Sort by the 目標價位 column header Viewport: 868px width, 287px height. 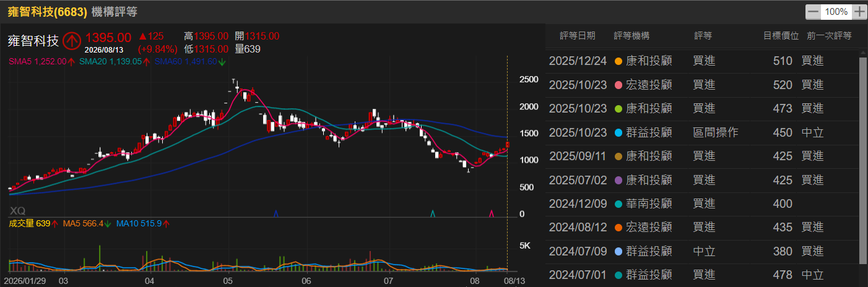(781, 36)
